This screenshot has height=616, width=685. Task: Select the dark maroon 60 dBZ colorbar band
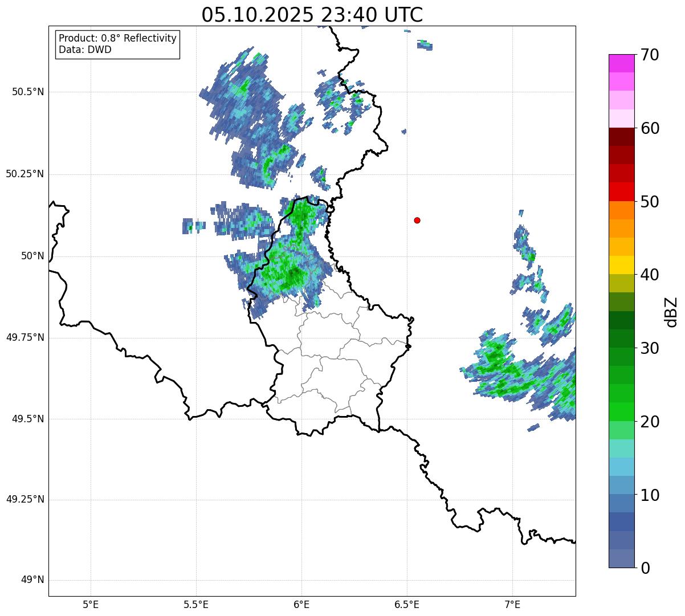(x=622, y=137)
